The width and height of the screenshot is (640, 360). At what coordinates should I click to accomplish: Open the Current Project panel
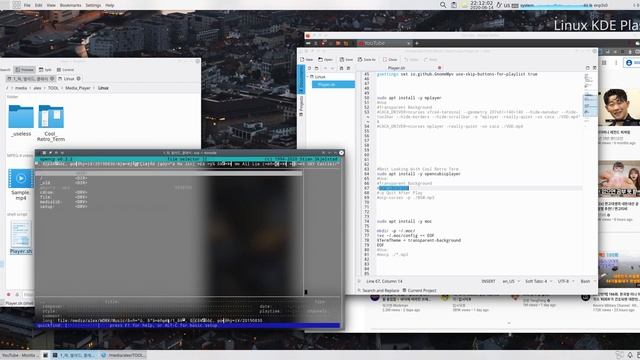pyautogui.click(x=419, y=291)
